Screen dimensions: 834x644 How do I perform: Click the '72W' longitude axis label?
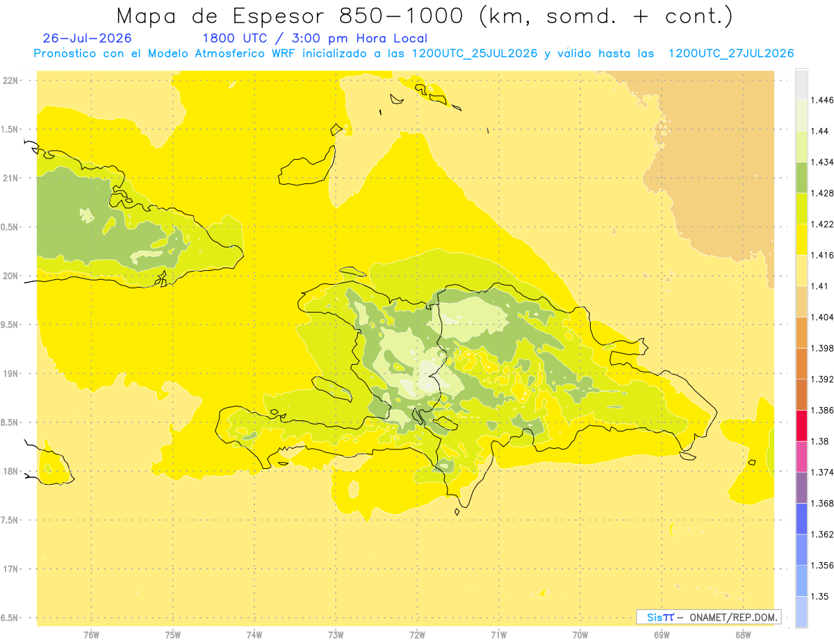[x=417, y=635]
